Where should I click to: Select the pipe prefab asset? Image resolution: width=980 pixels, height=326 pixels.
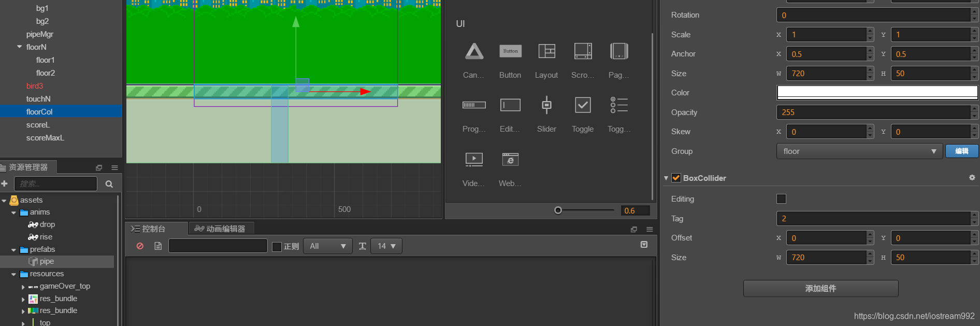pyautogui.click(x=47, y=262)
